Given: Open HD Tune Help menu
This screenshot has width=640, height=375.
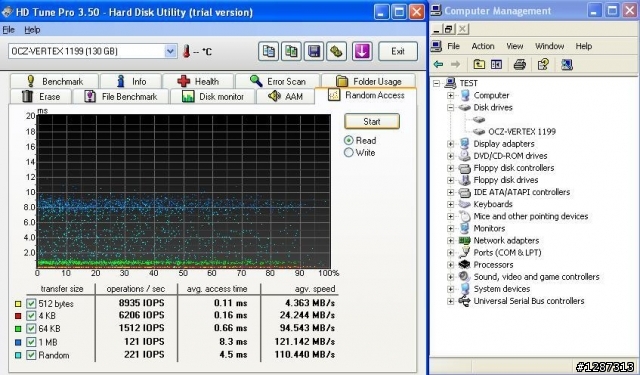Looking at the screenshot, I should (x=32, y=30).
